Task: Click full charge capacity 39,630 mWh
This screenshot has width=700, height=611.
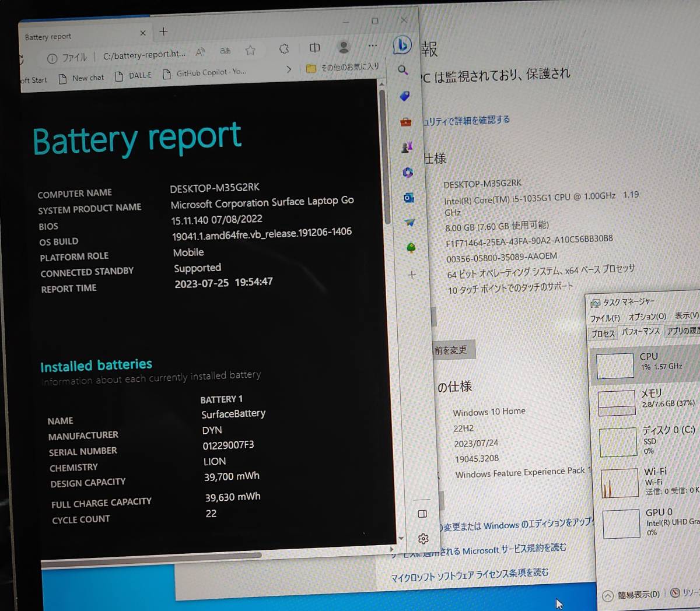Action: tap(233, 497)
